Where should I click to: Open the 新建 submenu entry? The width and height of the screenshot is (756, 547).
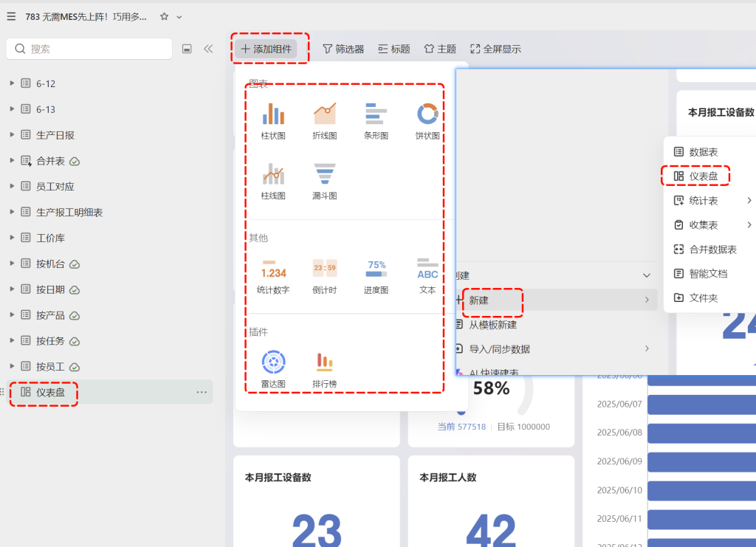coord(557,300)
